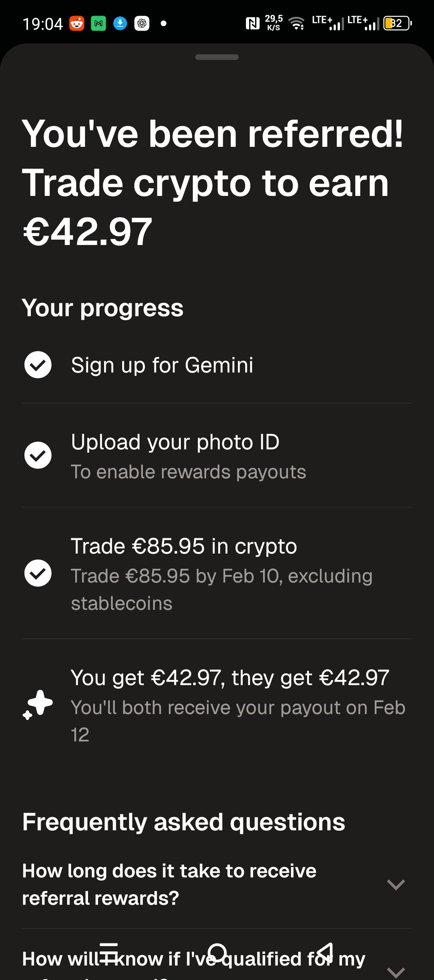Expand the 'How will I know' qualification chevron
The image size is (434, 980).
pos(395,971)
